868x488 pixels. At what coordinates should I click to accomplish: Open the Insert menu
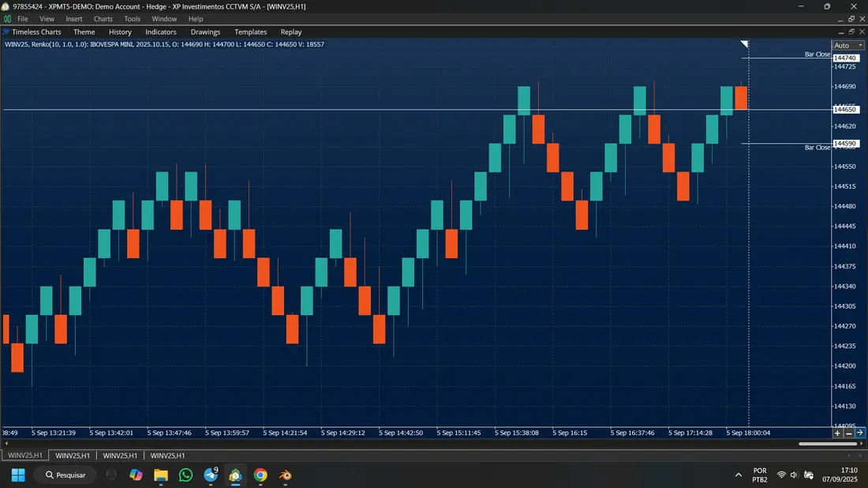coord(73,19)
